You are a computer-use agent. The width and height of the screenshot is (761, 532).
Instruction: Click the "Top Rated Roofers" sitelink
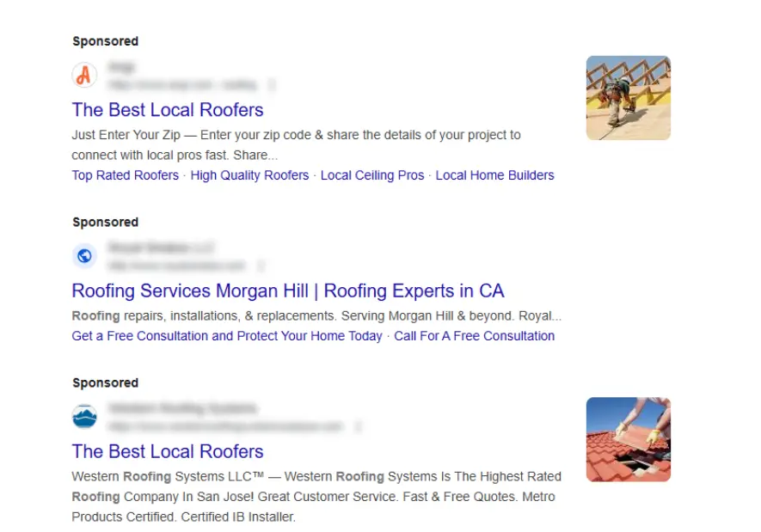(x=126, y=175)
